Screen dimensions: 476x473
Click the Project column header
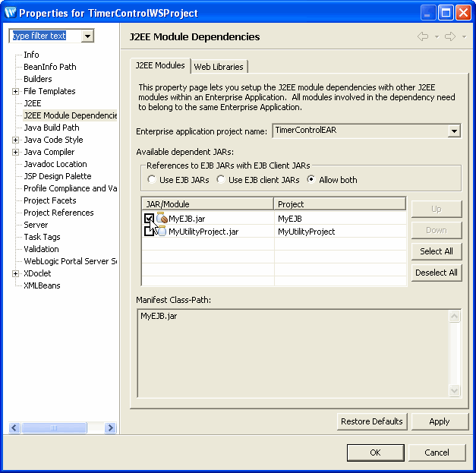tap(339, 204)
